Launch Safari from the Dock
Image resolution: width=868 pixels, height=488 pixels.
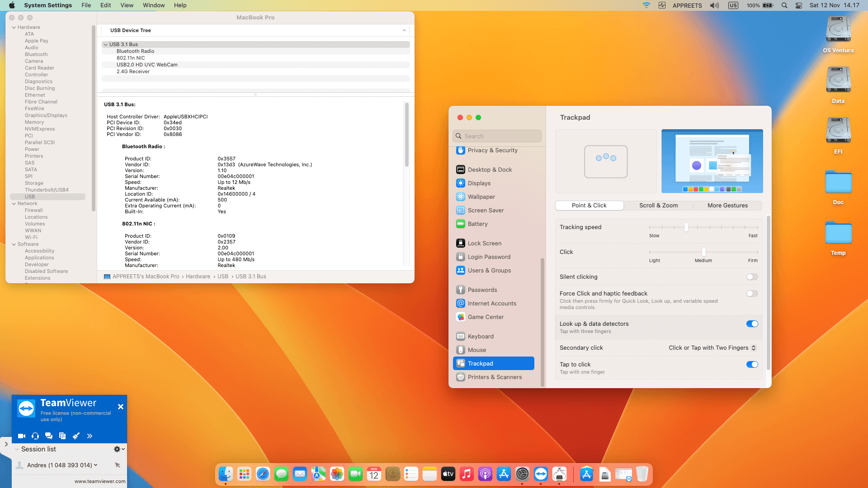(263, 474)
